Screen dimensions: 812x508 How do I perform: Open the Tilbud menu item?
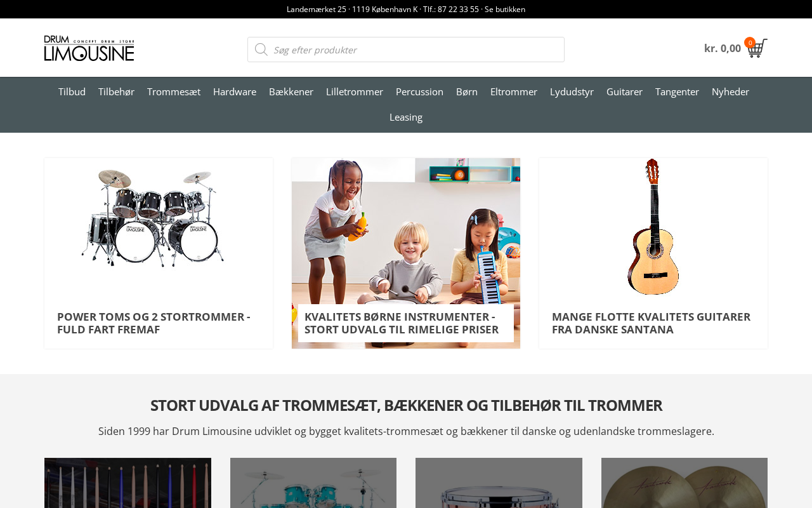coord(72,91)
